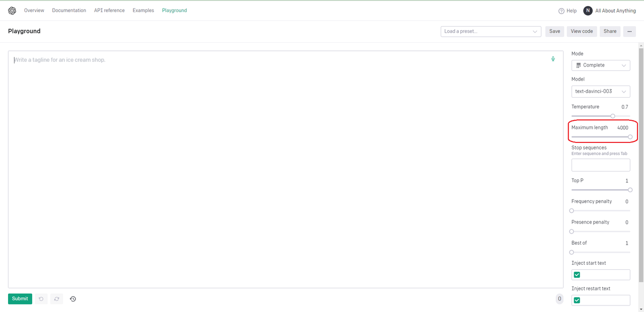
Task: Click the Temperature slider handle
Action: tap(613, 116)
